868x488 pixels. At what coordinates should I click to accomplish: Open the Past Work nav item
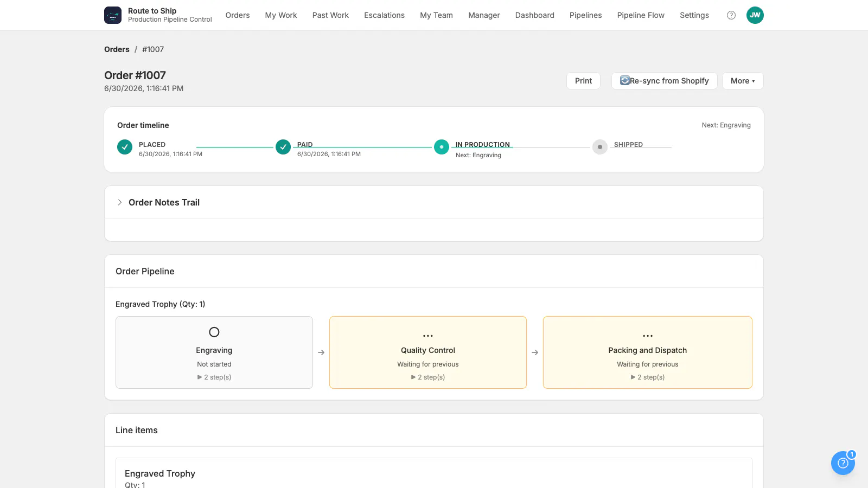pos(330,15)
